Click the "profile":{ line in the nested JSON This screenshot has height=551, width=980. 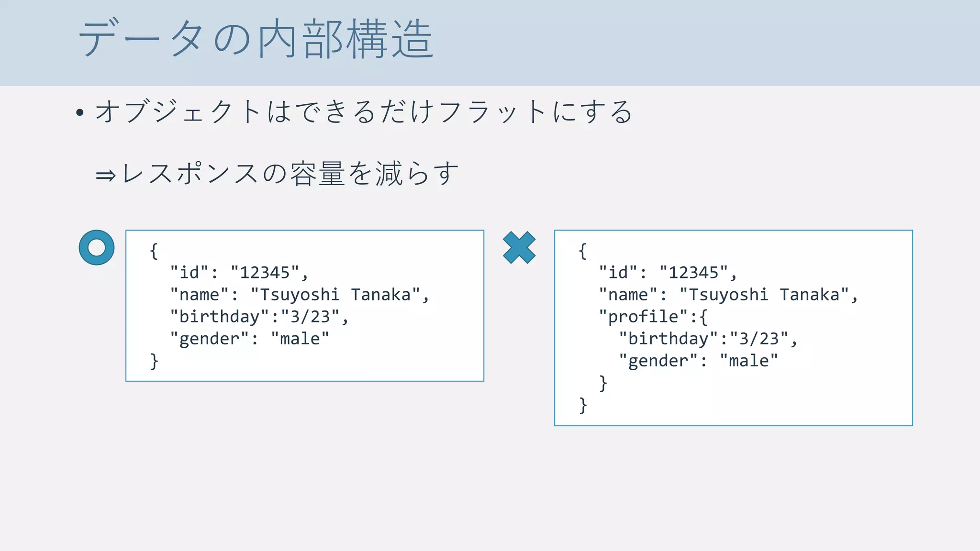click(x=653, y=317)
